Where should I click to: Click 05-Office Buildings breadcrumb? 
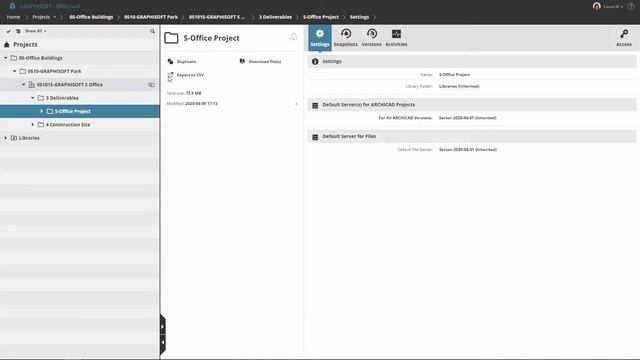[91, 17]
